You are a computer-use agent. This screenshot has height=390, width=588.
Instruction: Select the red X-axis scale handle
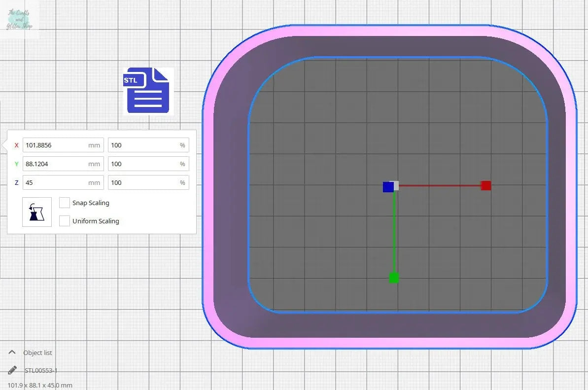click(x=486, y=185)
